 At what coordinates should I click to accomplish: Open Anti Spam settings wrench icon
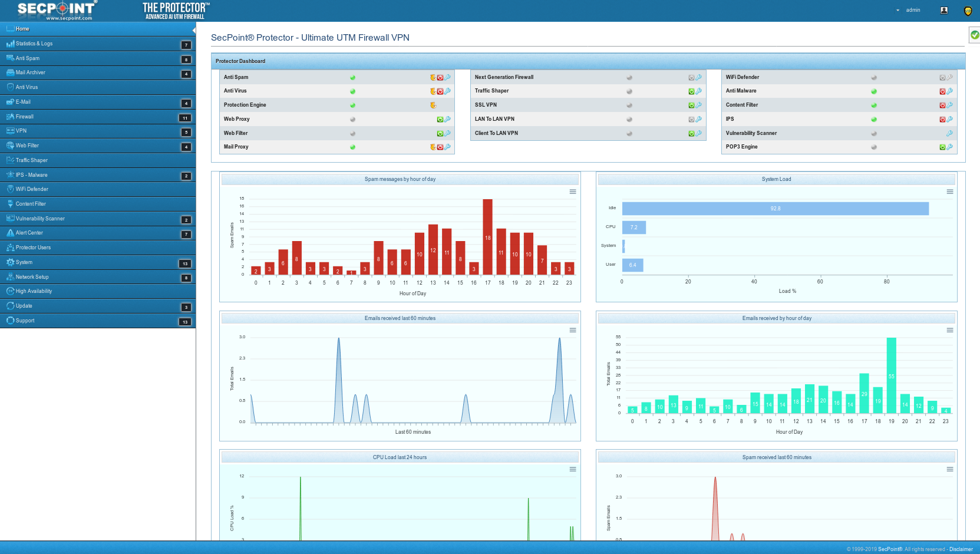[447, 77]
